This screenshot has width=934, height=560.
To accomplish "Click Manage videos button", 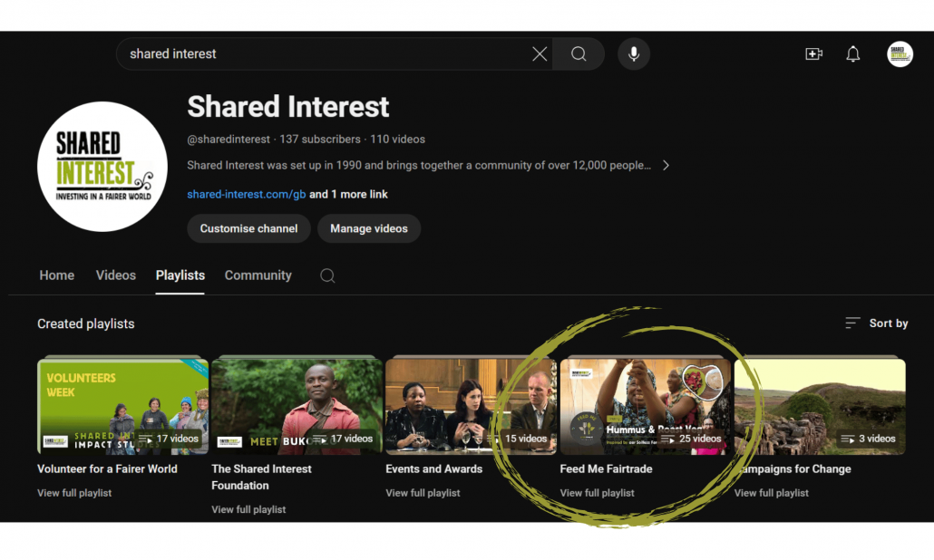I will tap(369, 228).
